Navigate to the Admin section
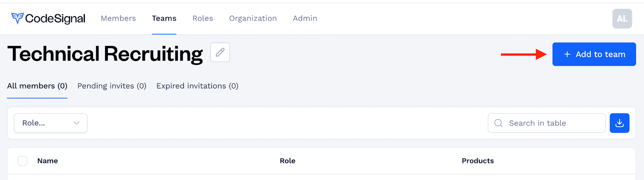Screen dimensions: 644x180 pyautogui.click(x=305, y=18)
